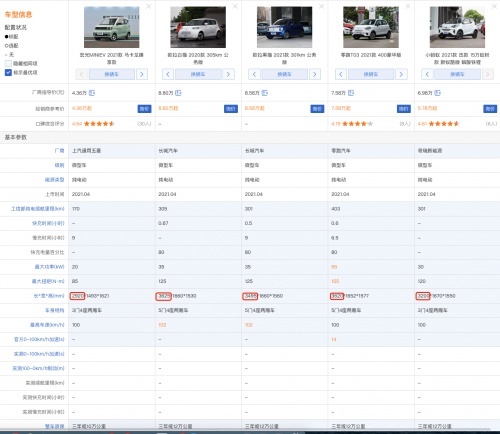Open the 快充时间 fast-charge time row link
The height and width of the screenshot is (434, 500).
coord(48,223)
